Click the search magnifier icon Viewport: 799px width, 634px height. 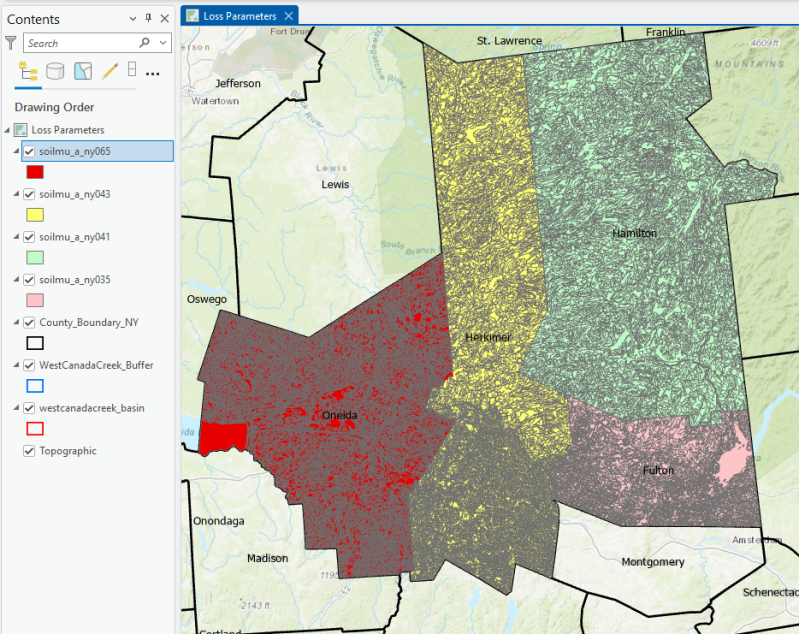click(145, 43)
